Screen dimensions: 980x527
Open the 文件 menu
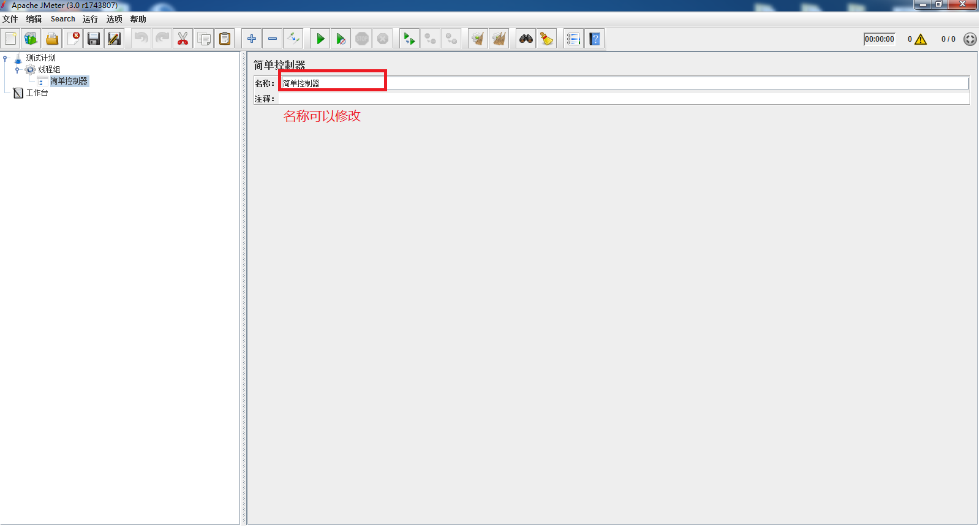pyautogui.click(x=10, y=19)
